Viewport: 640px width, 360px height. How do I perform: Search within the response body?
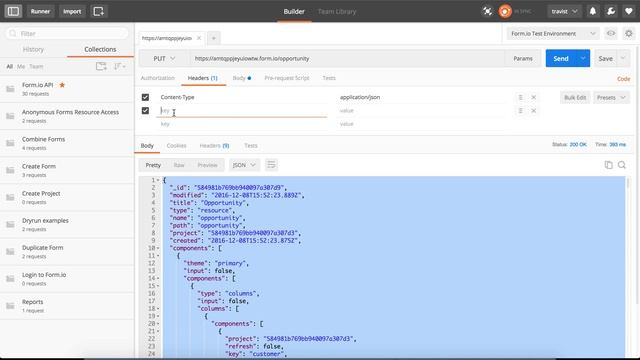622,165
